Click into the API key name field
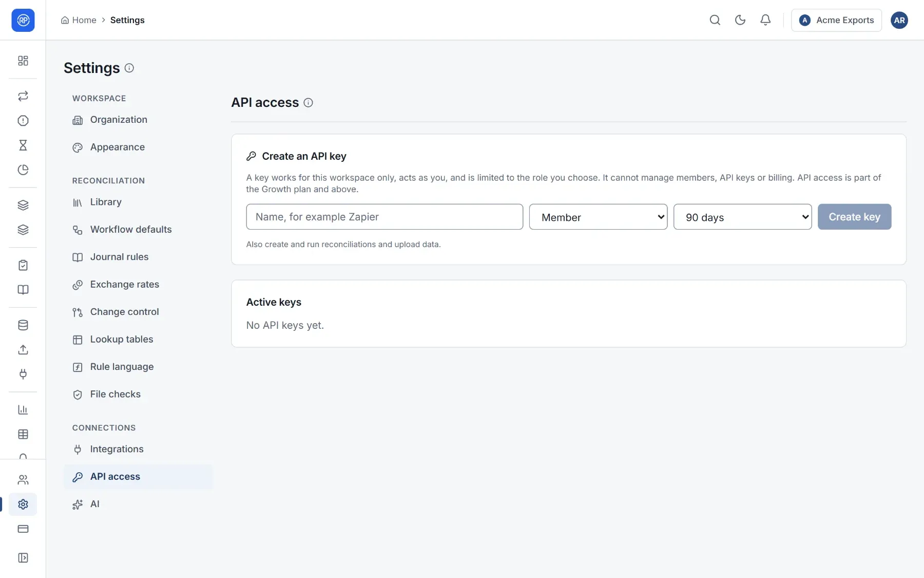Screen dimensions: 924x578 pyautogui.click(x=384, y=217)
